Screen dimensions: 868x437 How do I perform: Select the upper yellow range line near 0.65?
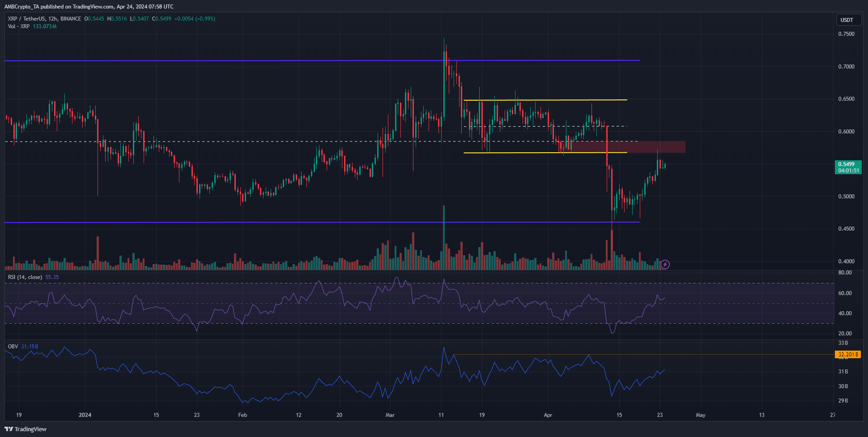coord(545,100)
